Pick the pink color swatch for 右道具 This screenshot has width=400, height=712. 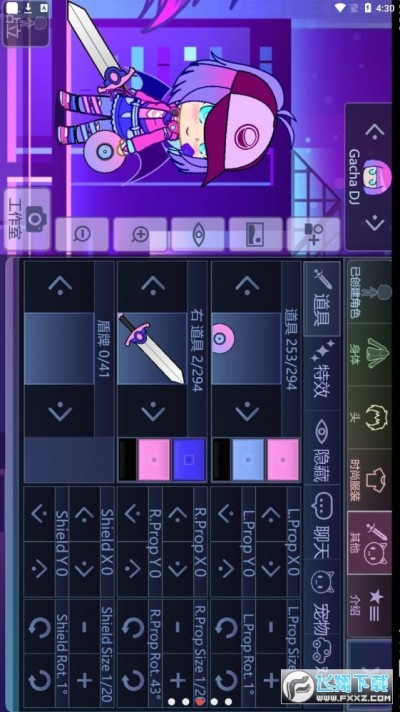[154, 460]
